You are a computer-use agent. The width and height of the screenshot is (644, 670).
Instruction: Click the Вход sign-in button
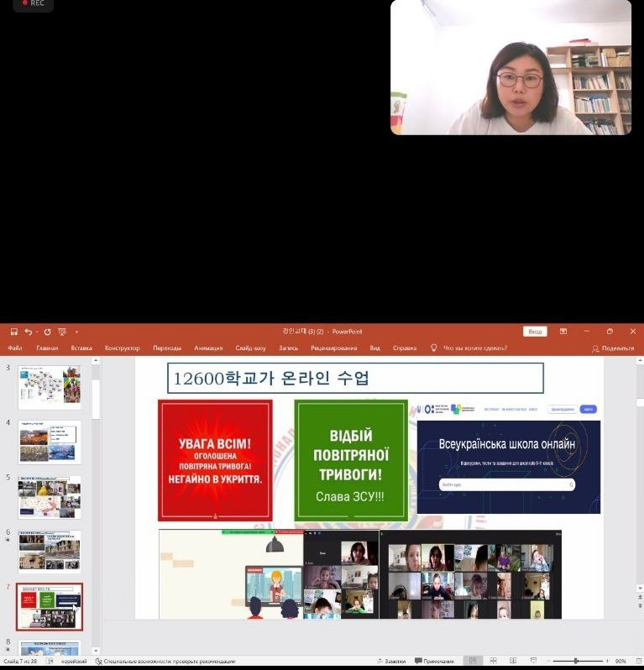535,332
